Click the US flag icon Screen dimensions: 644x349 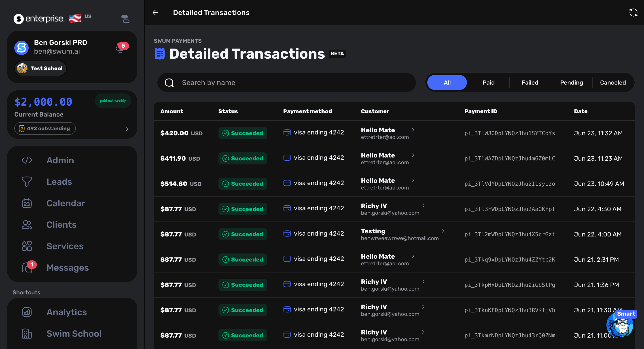pos(75,18)
